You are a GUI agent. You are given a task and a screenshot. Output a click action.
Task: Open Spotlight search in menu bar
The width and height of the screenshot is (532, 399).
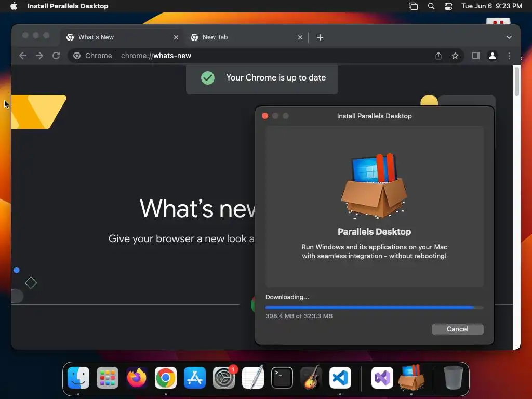point(431,6)
